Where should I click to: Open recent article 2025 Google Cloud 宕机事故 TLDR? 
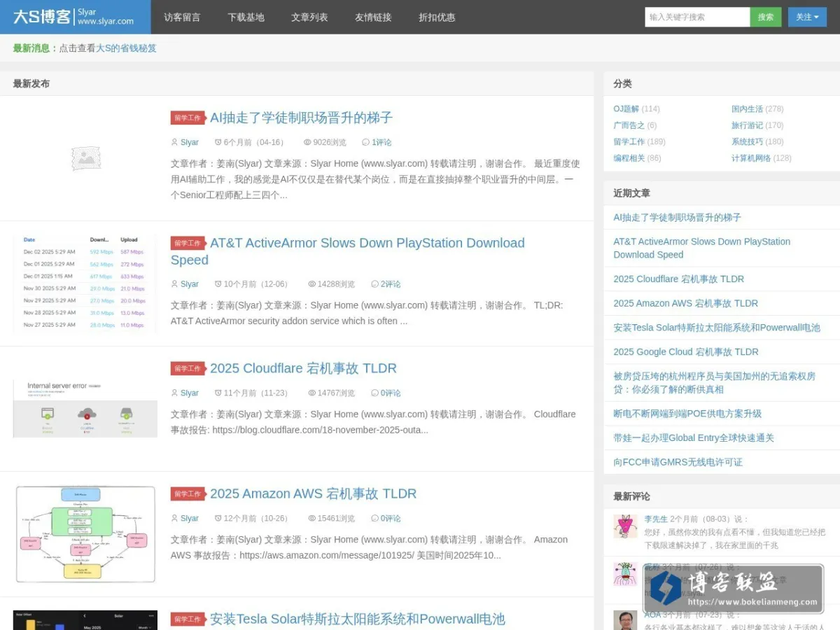pyautogui.click(x=686, y=351)
